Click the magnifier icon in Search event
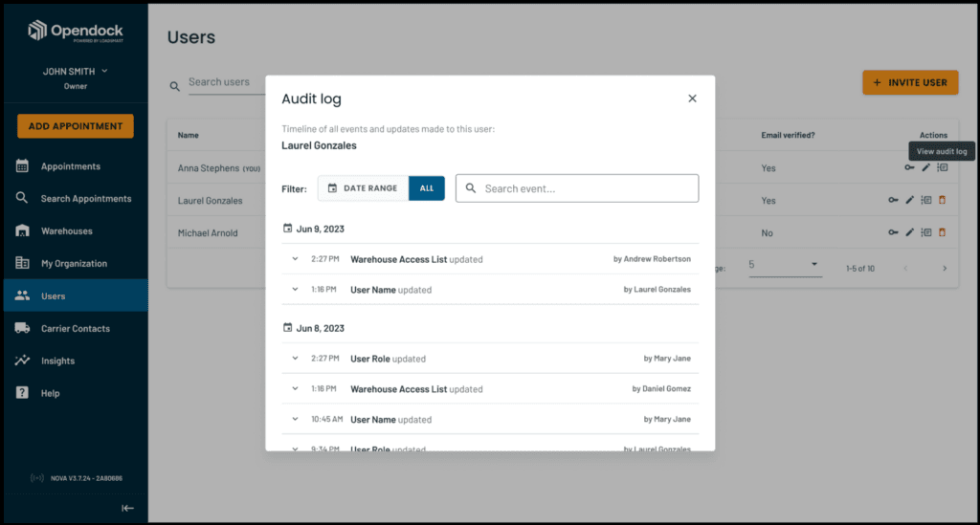Image resolution: width=980 pixels, height=525 pixels. click(x=471, y=187)
